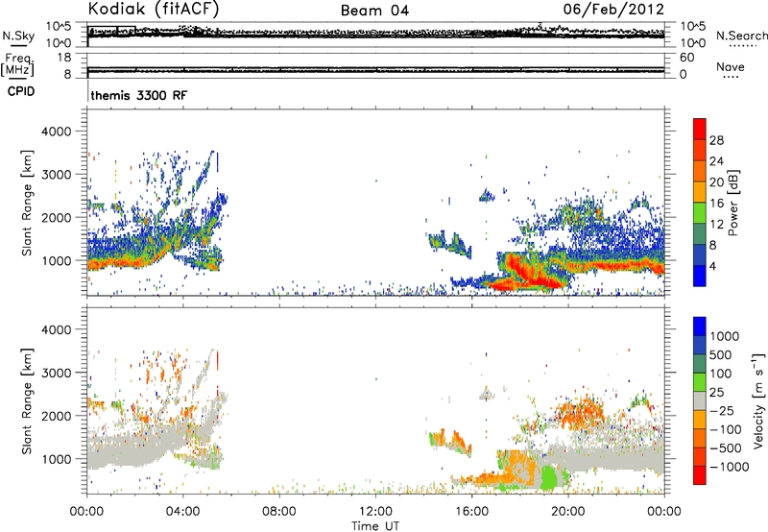Click the 'Freq. [MHz]' axis label
Viewport: 768px width, 532px height.
coord(17,65)
